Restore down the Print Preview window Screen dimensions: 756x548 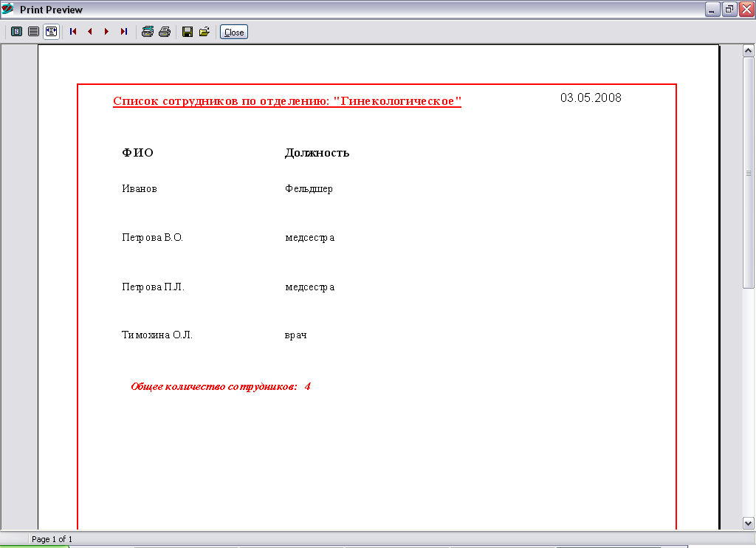tap(729, 9)
